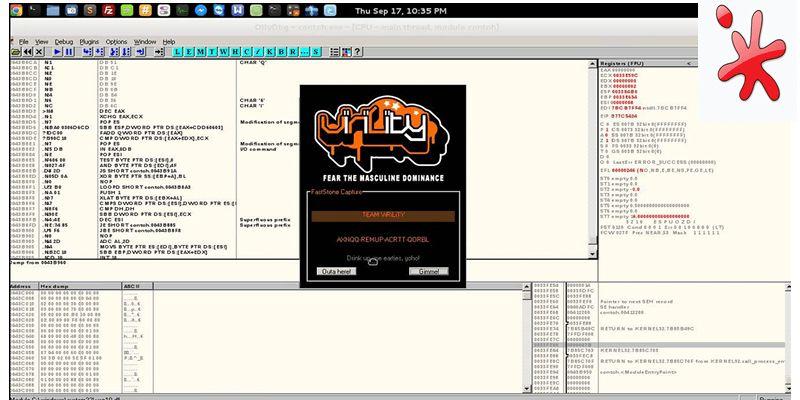Screen dimensions: 800x400
Task: Show References via R button
Action: [293, 52]
